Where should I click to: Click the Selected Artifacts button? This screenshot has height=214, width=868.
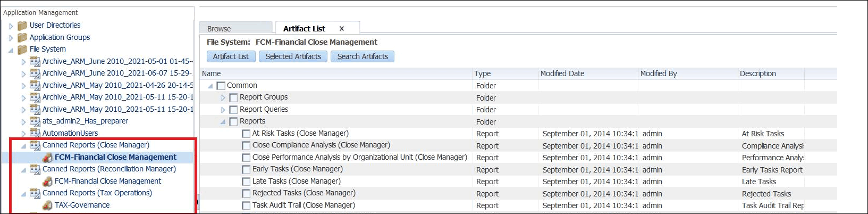[x=293, y=56]
